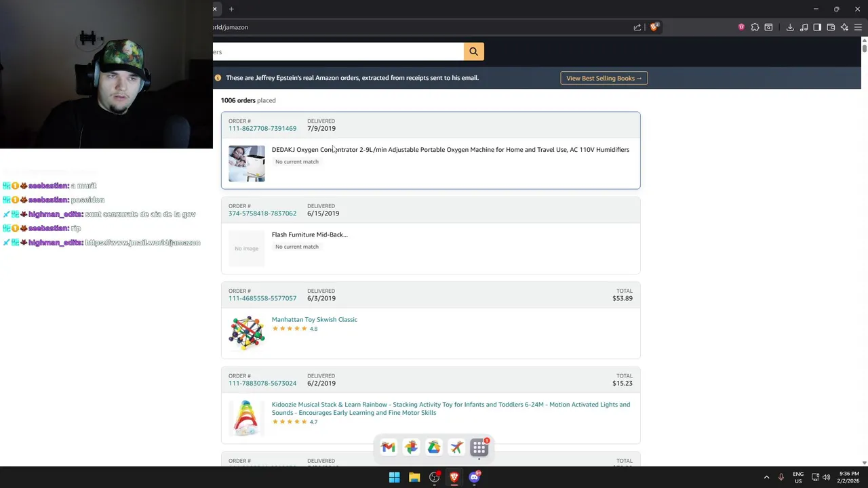Click the Flash Furniture Mid-Back product title
The image size is (868, 488).
(x=310, y=235)
